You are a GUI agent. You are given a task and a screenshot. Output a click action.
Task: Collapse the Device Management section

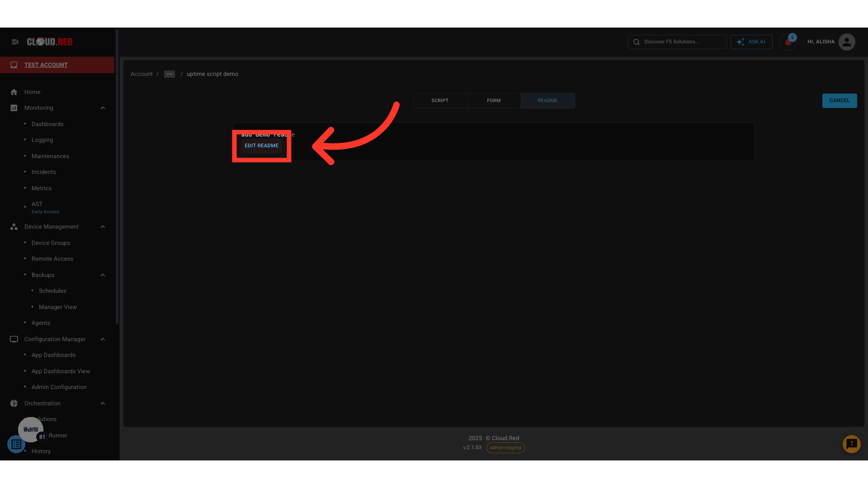coord(103,226)
